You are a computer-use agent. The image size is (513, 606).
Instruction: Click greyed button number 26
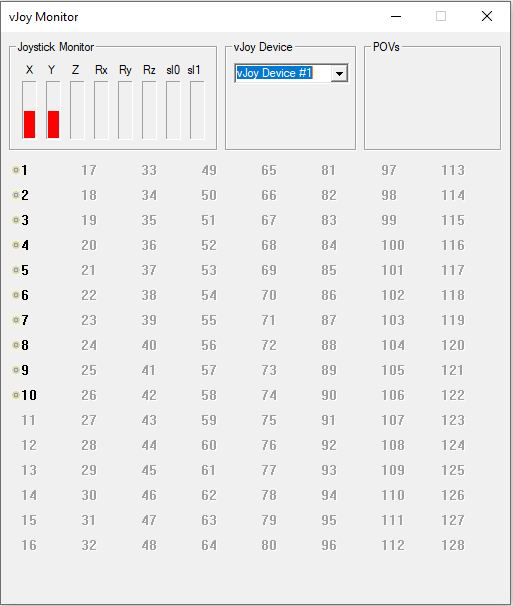click(x=89, y=395)
